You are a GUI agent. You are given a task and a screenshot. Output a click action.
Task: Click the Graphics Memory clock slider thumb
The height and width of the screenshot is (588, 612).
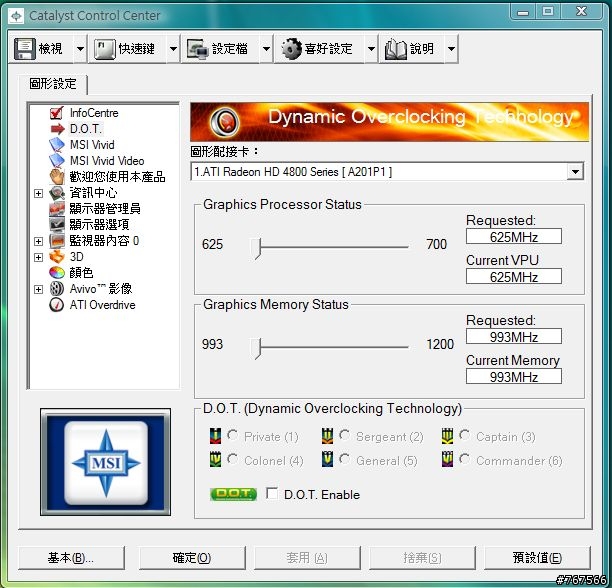coord(256,348)
